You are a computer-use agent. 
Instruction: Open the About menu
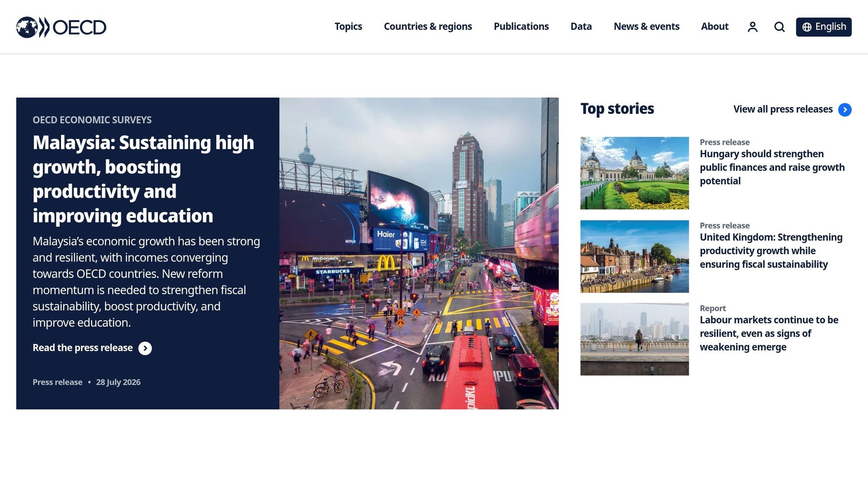click(715, 27)
